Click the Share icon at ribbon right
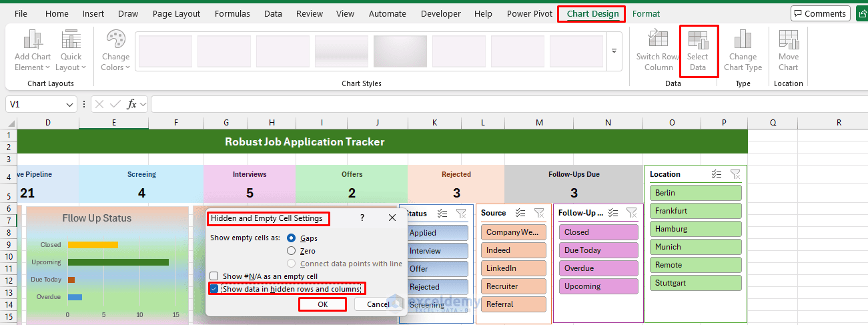Viewport: 868px width, 325px height. pos(863,13)
